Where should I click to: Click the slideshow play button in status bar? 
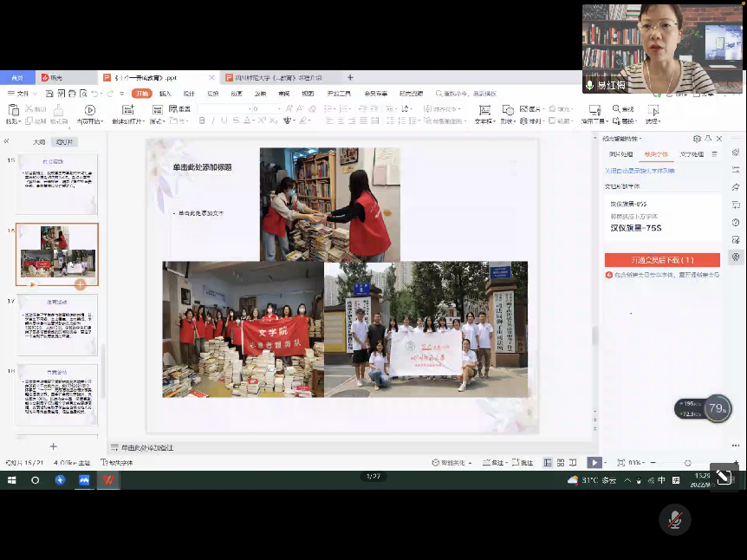(x=594, y=462)
